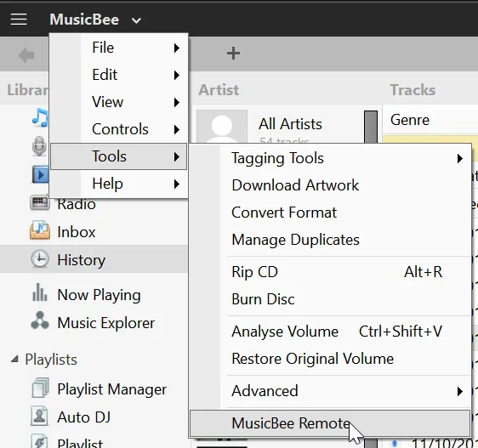Choose Restore Original Volume

(x=330, y=359)
